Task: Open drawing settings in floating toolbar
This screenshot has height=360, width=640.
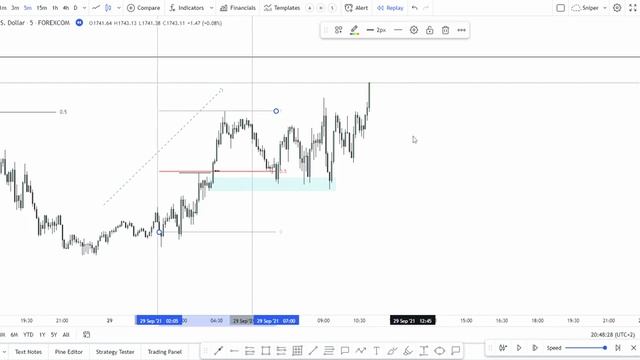Action: click(414, 30)
